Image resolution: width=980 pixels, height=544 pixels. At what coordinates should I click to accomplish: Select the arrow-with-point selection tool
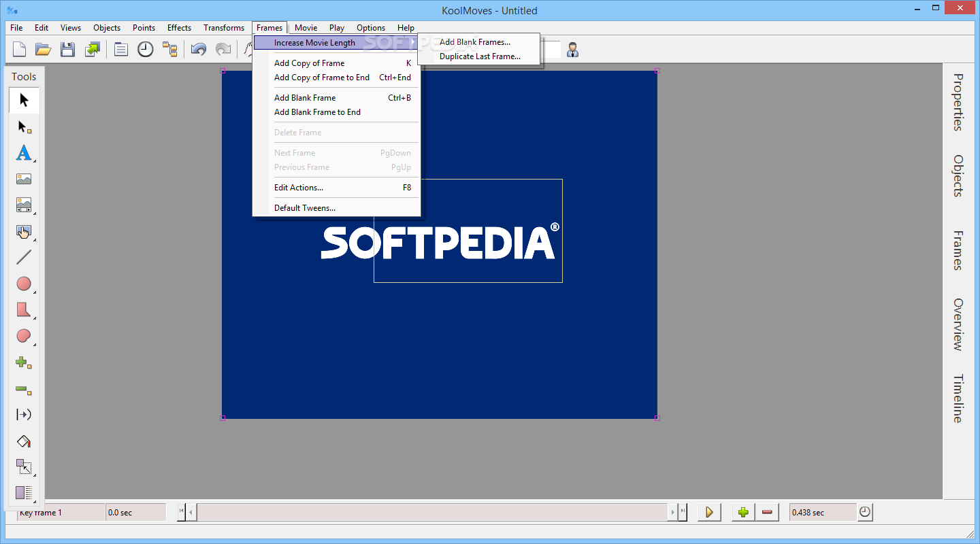click(24, 126)
